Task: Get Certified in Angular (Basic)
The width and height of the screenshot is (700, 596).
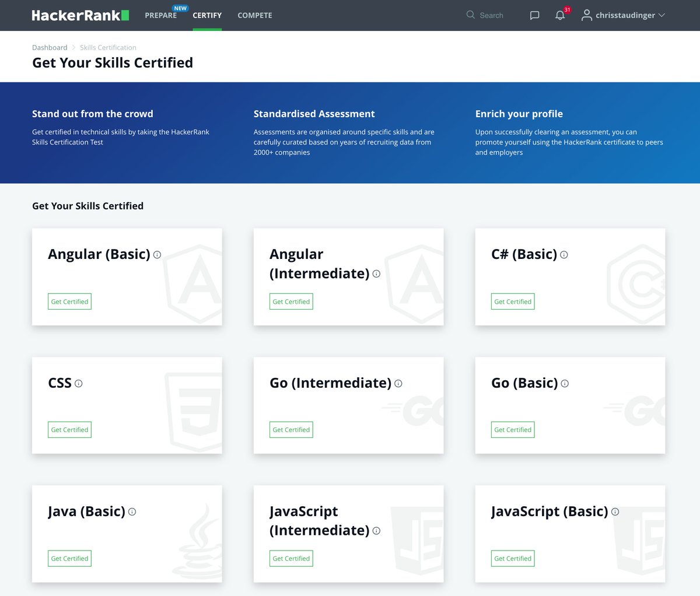Action: 69,301
